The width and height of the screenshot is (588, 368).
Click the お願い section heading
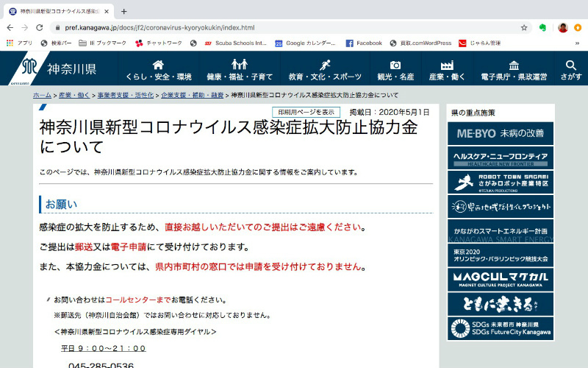pos(61,205)
